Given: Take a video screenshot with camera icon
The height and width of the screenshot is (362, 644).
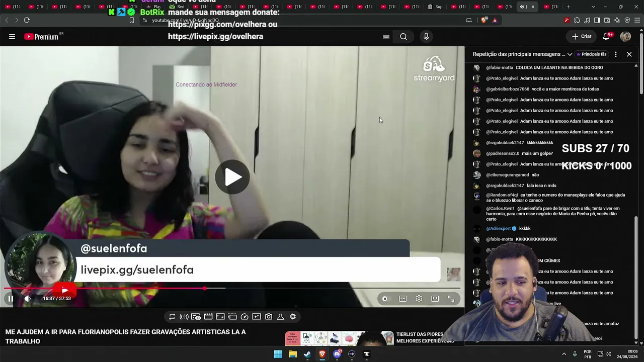Looking at the screenshot, I should [x=269, y=317].
